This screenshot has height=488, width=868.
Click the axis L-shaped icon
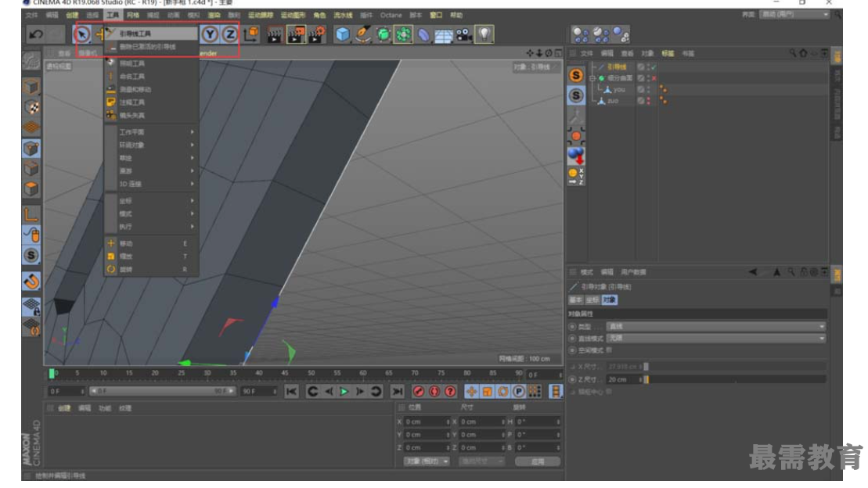pos(31,214)
